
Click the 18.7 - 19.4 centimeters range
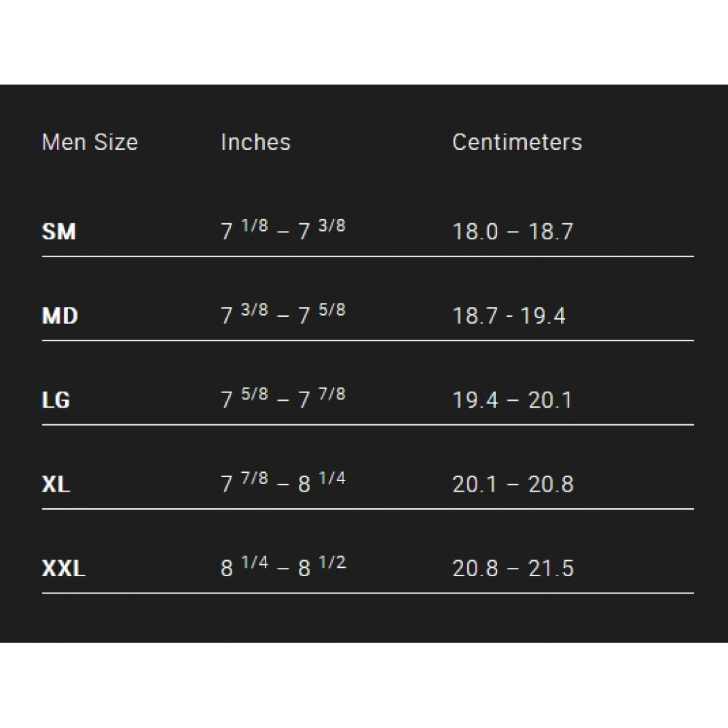(509, 316)
